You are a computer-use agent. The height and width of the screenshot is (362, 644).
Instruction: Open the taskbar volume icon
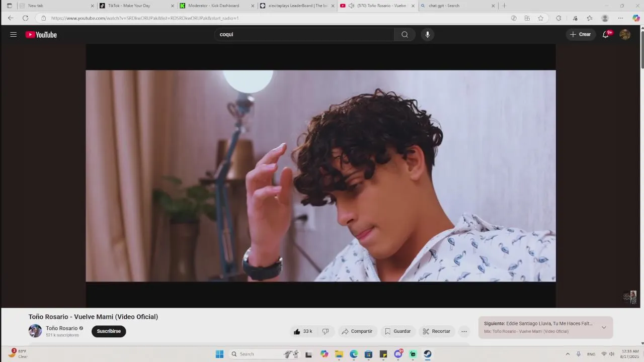pos(612,354)
